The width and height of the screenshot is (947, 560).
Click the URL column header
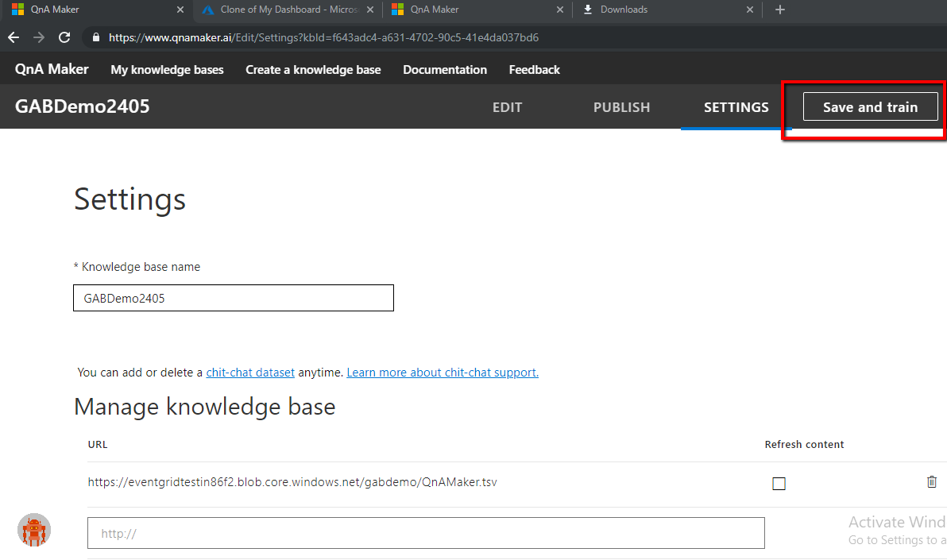(98, 445)
